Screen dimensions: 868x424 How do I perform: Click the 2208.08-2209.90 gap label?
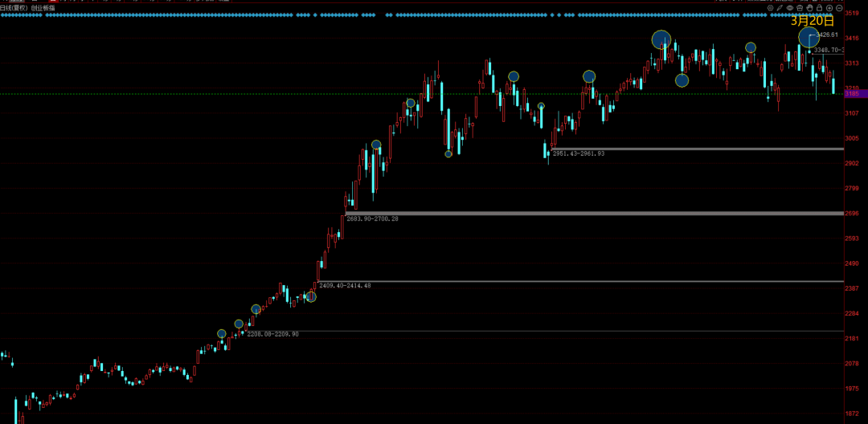[273, 334]
